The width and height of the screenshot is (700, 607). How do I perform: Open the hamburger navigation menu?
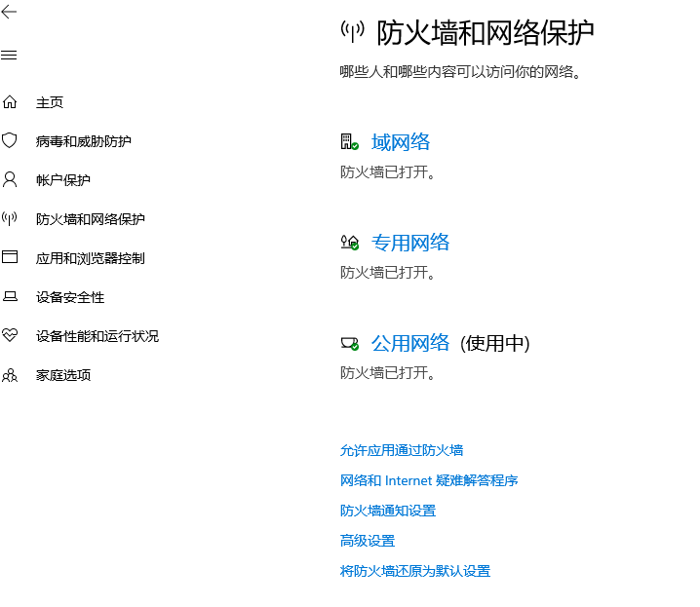[9, 55]
